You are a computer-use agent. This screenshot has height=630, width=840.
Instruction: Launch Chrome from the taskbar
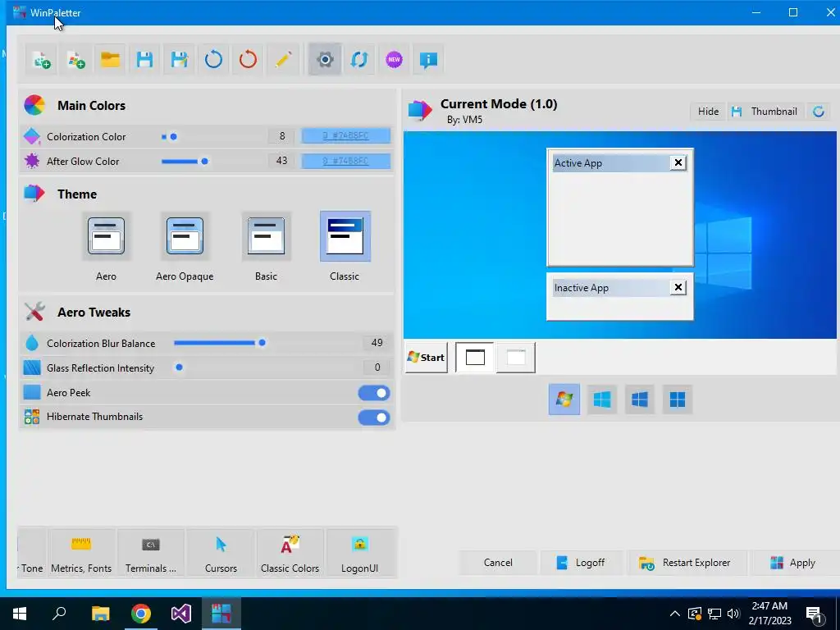pos(141,614)
